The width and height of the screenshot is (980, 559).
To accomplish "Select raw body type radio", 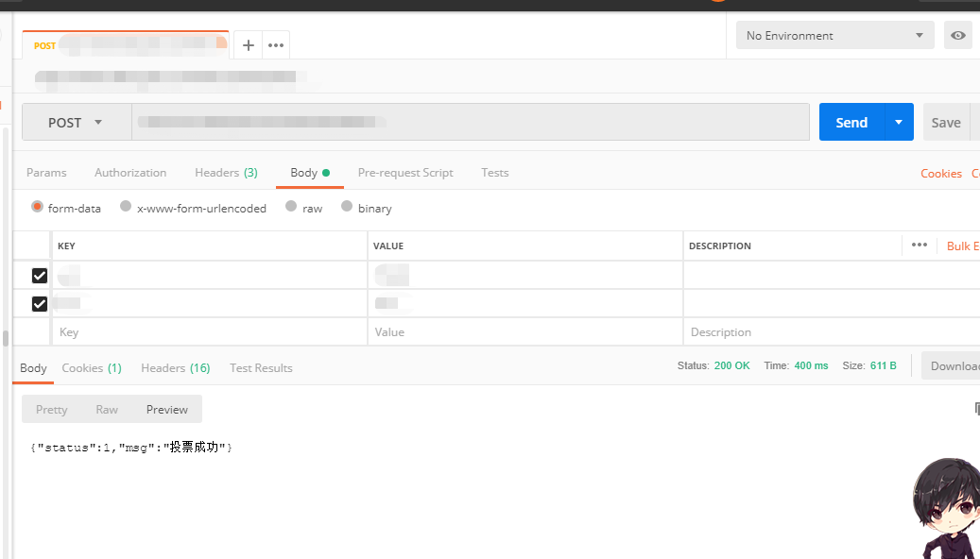I will (291, 207).
